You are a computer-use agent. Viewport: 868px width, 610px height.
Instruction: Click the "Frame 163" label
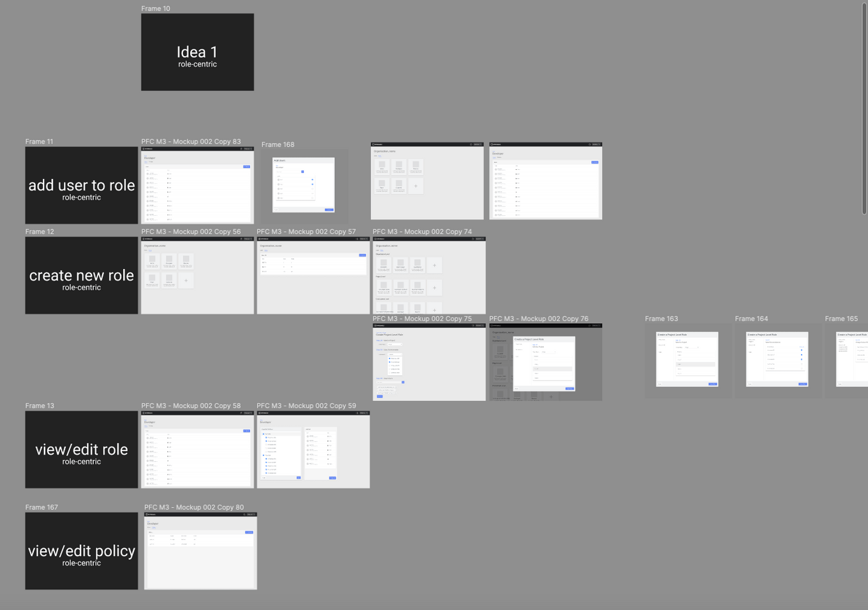coord(661,318)
